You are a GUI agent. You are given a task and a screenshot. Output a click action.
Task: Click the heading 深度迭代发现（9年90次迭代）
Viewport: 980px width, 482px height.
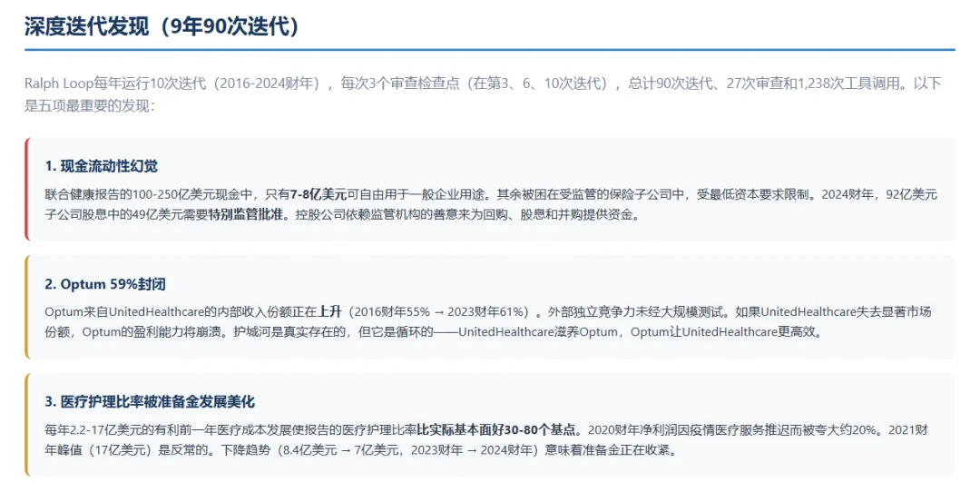162,27
